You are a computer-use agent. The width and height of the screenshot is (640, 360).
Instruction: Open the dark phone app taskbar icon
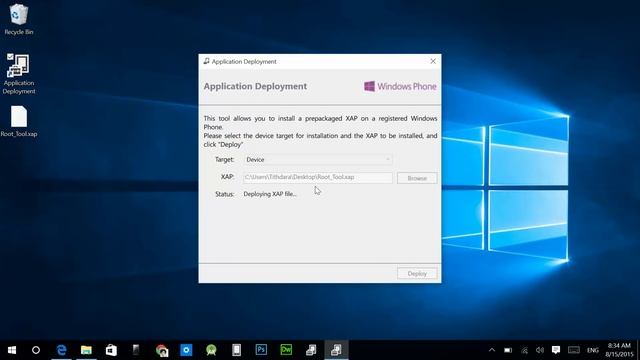pyautogui.click(x=136, y=350)
